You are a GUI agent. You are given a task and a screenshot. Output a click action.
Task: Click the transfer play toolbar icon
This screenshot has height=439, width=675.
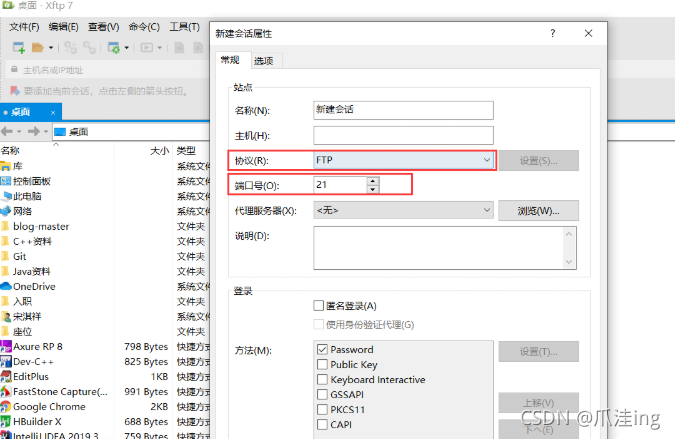147,47
